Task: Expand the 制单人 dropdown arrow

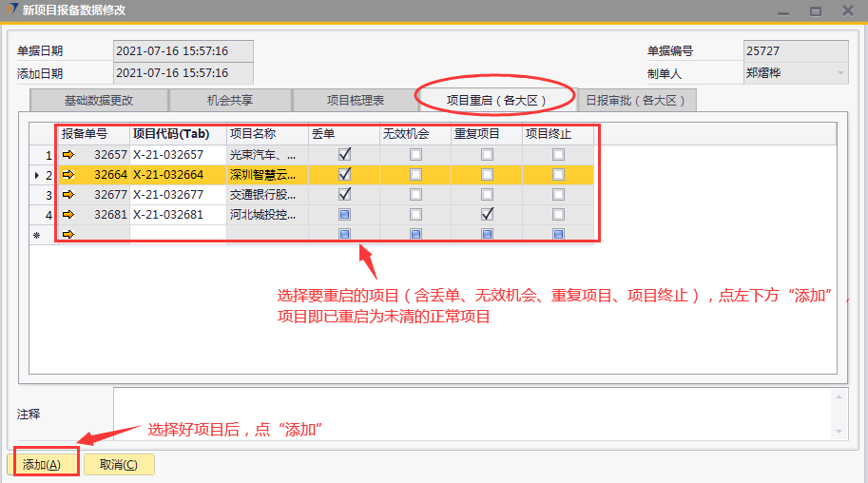Action: (839, 72)
